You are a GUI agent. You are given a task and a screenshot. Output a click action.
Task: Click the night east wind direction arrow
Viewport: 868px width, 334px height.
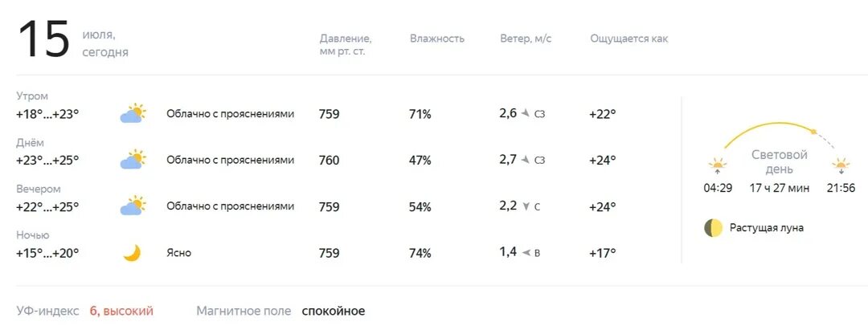(526, 253)
